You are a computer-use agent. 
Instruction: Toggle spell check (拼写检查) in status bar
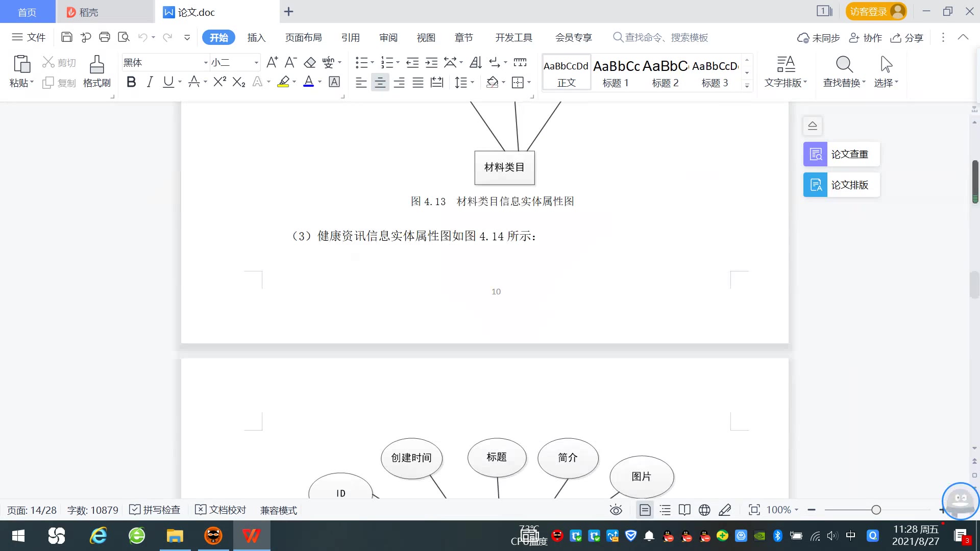coord(155,510)
